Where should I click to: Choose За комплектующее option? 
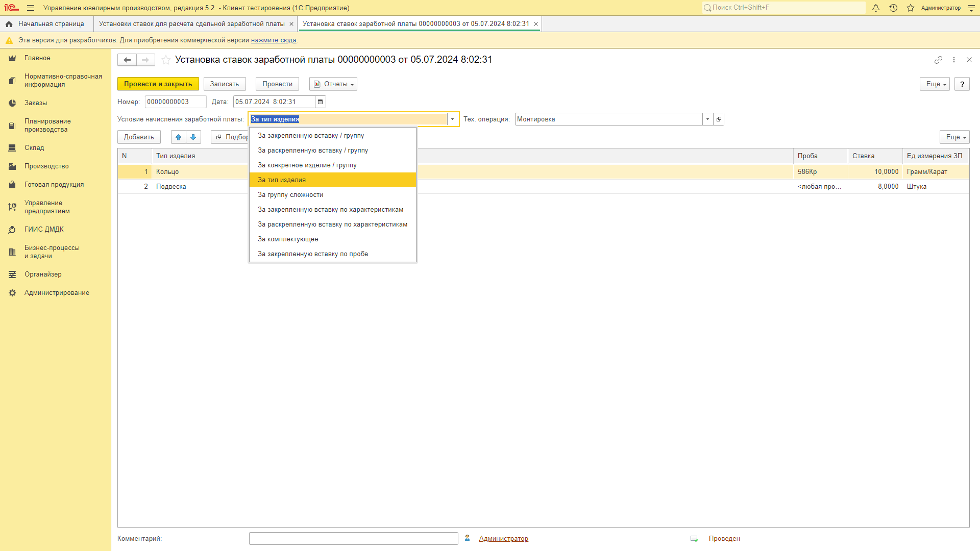click(x=333, y=239)
